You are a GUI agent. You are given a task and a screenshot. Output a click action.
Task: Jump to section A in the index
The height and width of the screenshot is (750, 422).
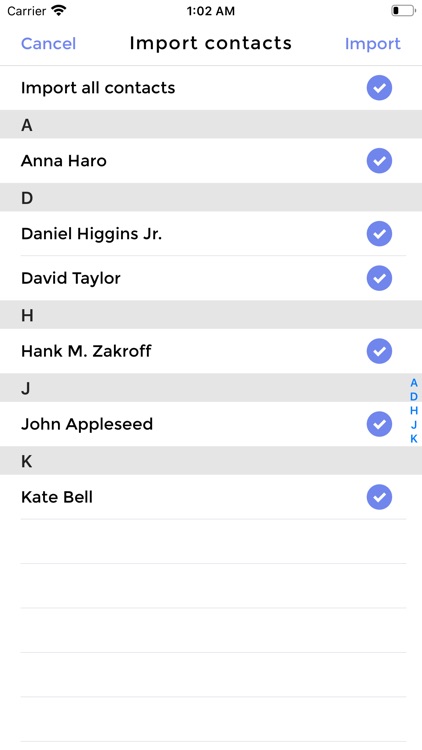pos(414,383)
